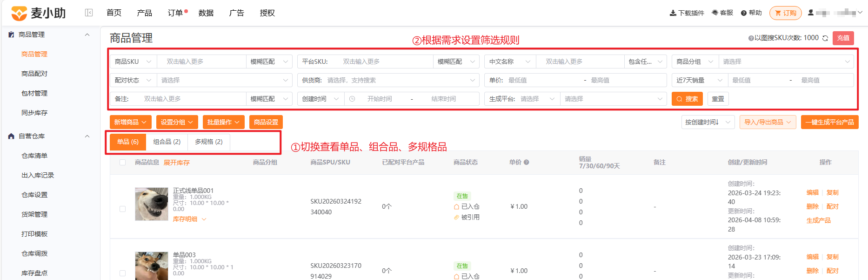Click the 单价 最低值 input
Screen dimensions: 868x280
point(543,80)
